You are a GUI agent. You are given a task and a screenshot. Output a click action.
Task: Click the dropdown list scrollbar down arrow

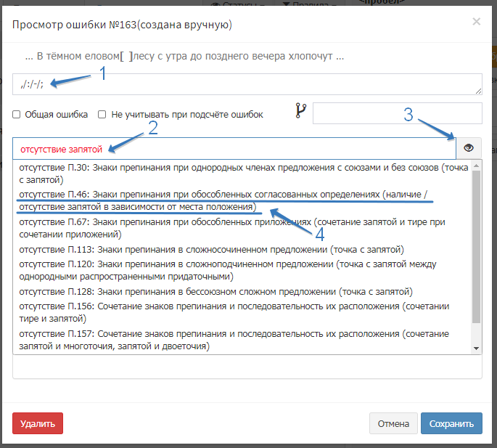[x=477, y=349]
